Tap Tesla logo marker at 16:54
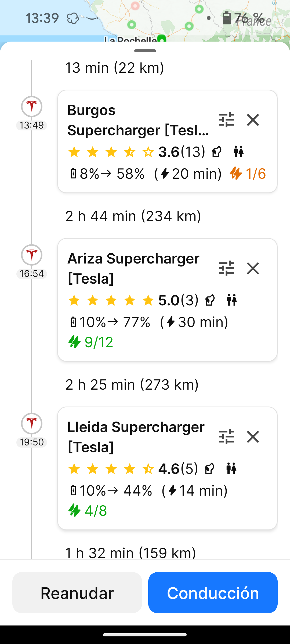Viewport: 290px width, 644px height. coord(32,255)
